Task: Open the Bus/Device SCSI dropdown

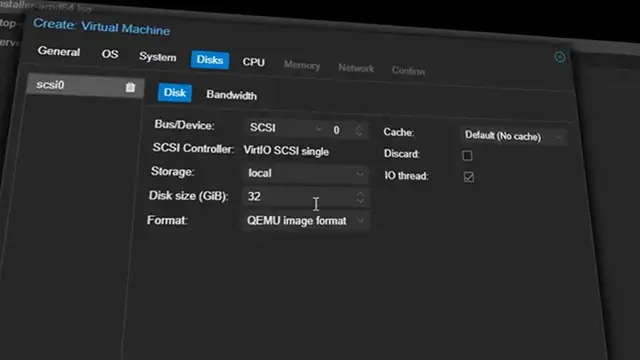Action: click(x=319, y=129)
